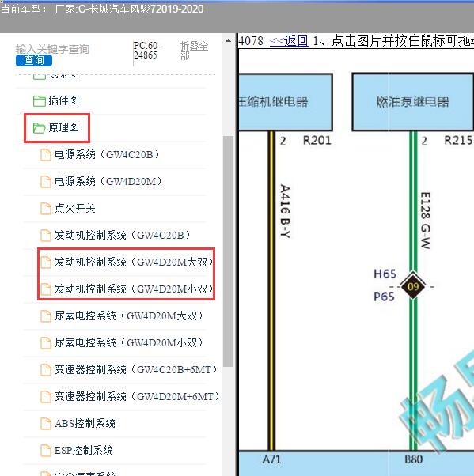Click the 燃油泵继电器 component box
The width and height of the screenshot is (474, 476).
(x=413, y=102)
